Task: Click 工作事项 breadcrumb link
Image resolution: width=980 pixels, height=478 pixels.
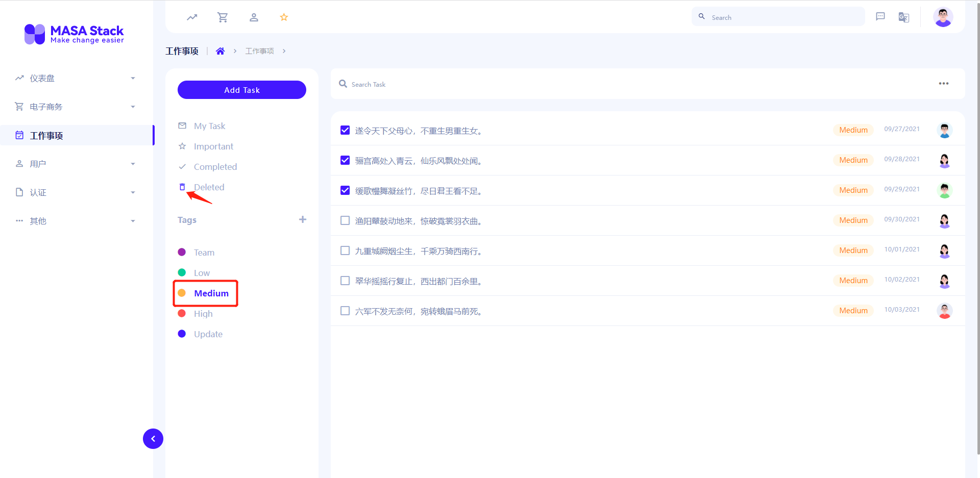Action: (259, 51)
